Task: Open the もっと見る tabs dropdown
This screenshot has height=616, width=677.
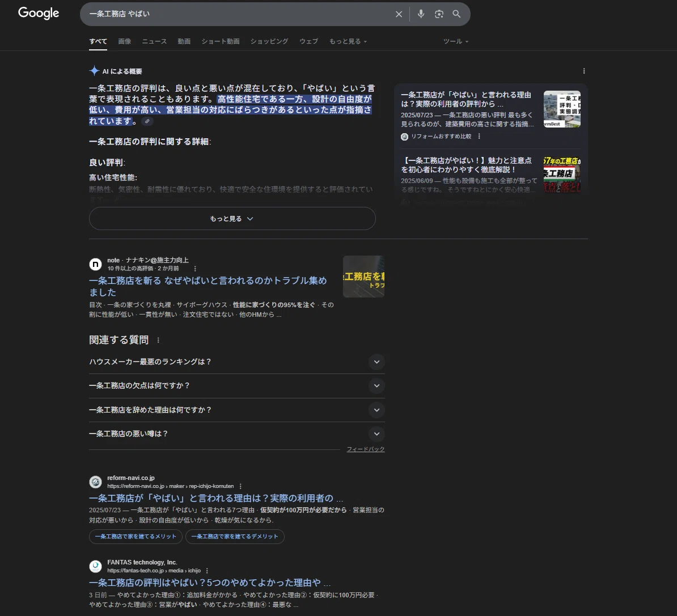Action: click(x=348, y=41)
